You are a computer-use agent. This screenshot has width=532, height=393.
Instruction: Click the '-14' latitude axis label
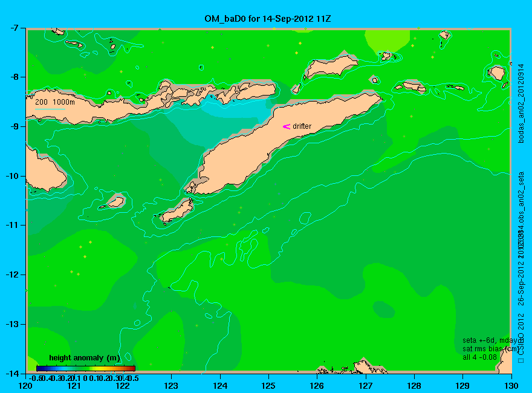tap(13, 374)
